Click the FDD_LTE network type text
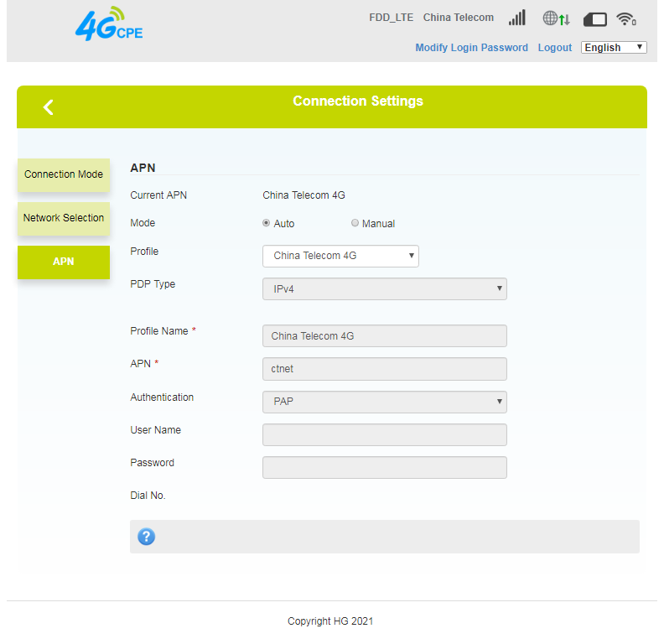The image size is (664, 644). pyautogui.click(x=391, y=18)
